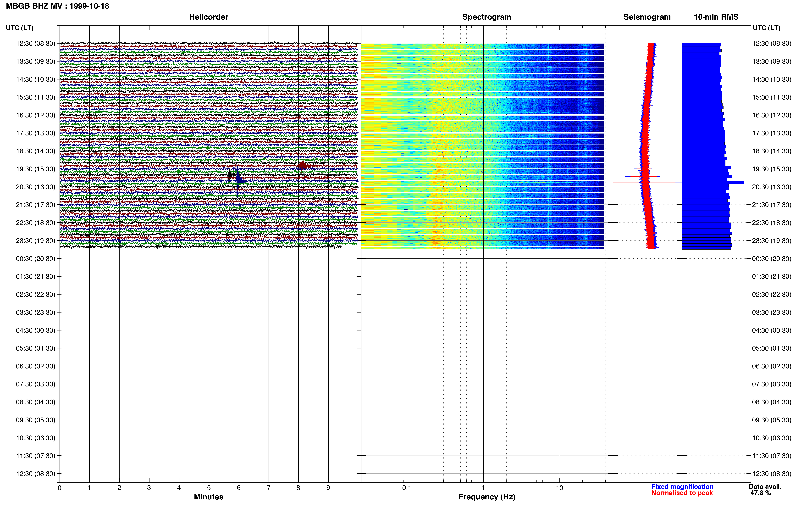Click the right '23:30 (19:30)' time label
The width and height of the screenshot is (812, 508).
(772, 240)
